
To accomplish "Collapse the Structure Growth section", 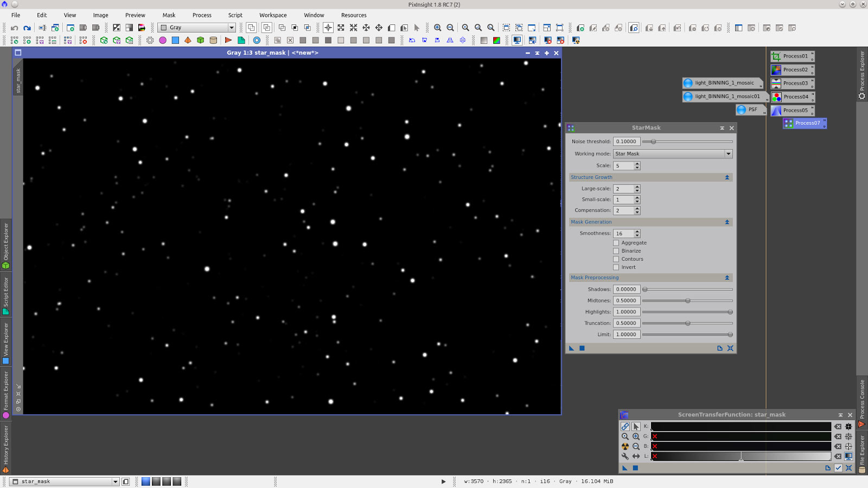I will click(x=727, y=177).
